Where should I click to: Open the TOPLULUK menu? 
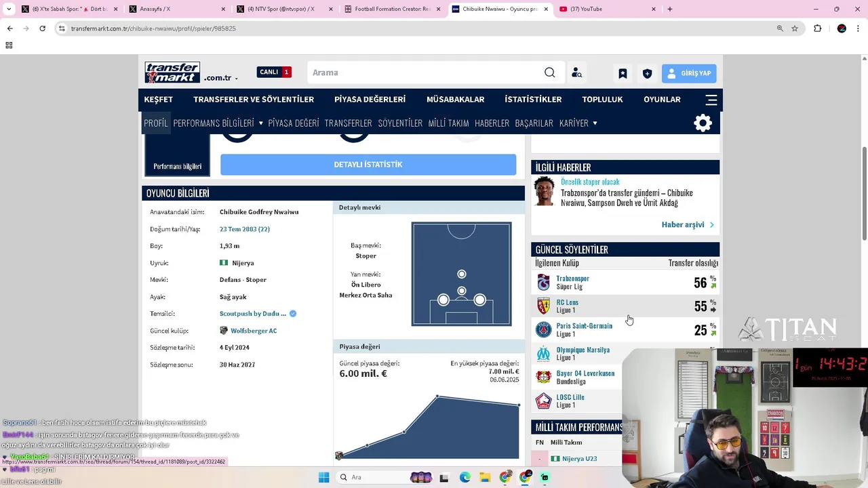coord(602,100)
